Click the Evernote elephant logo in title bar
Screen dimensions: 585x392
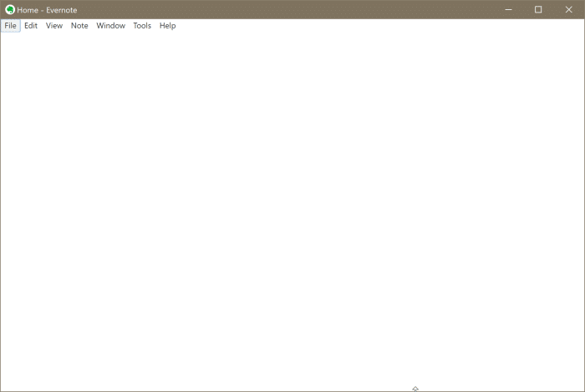point(10,10)
